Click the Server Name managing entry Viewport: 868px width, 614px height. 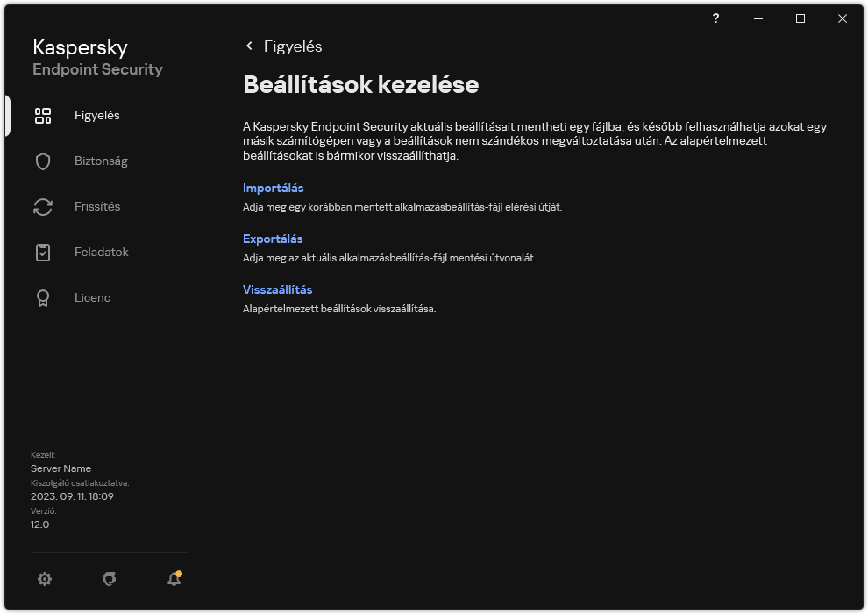coord(60,468)
